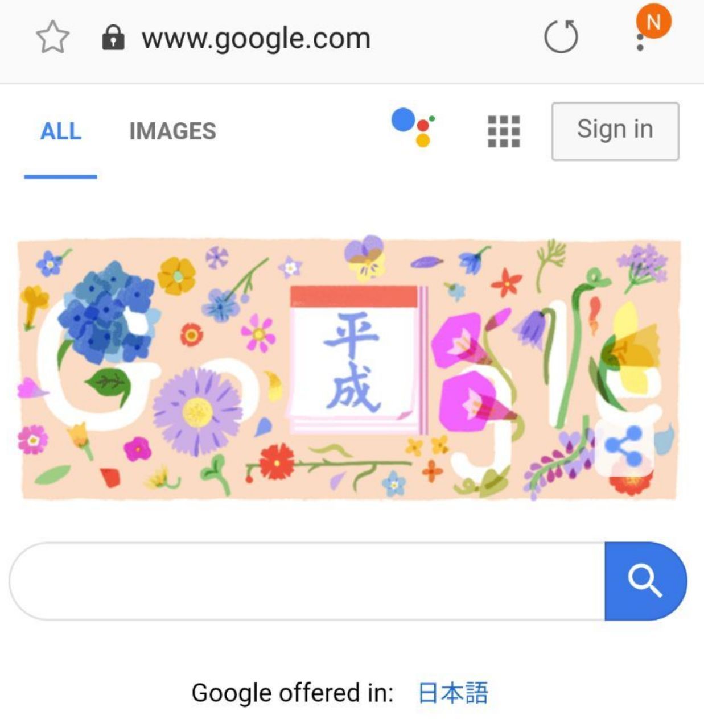Screen dimensions: 704x728
Task: Open the 平成 calendar doodle
Action: (x=357, y=359)
